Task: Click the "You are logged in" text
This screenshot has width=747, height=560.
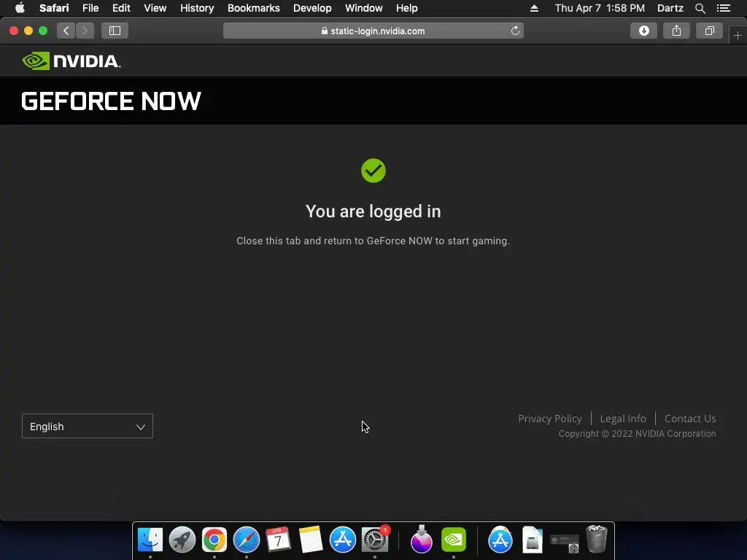Action: point(373,211)
